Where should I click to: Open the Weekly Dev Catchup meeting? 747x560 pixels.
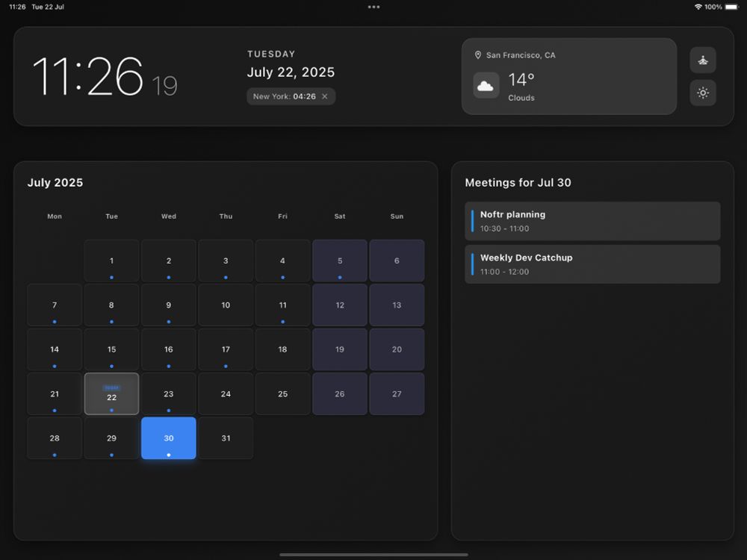coord(592,264)
